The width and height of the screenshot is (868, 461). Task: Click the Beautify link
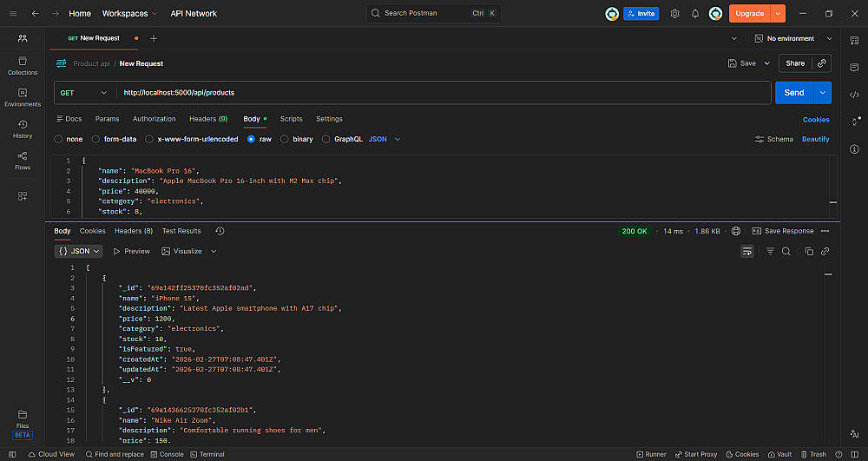[815, 139]
